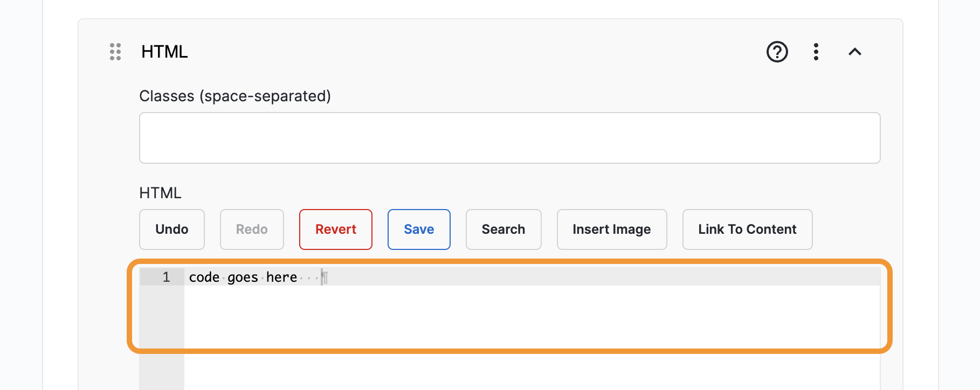Click the Undo button
This screenshot has height=390, width=980.
[x=172, y=229]
